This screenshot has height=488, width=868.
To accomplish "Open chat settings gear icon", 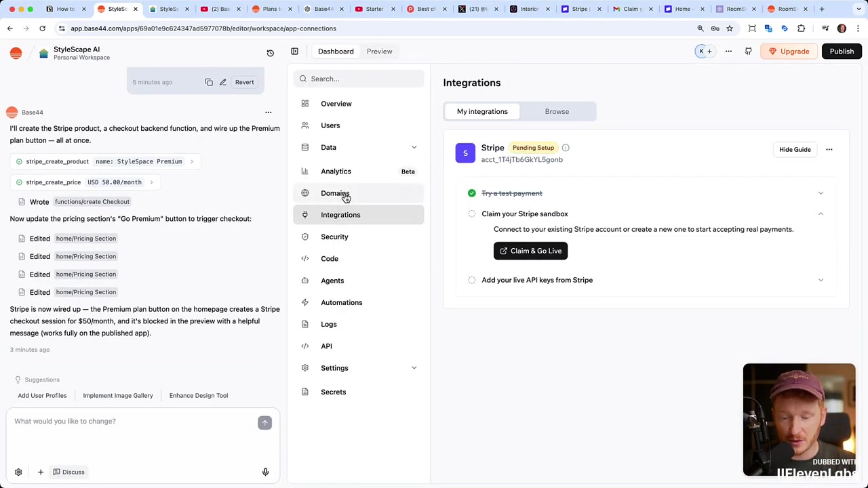I will (x=18, y=472).
